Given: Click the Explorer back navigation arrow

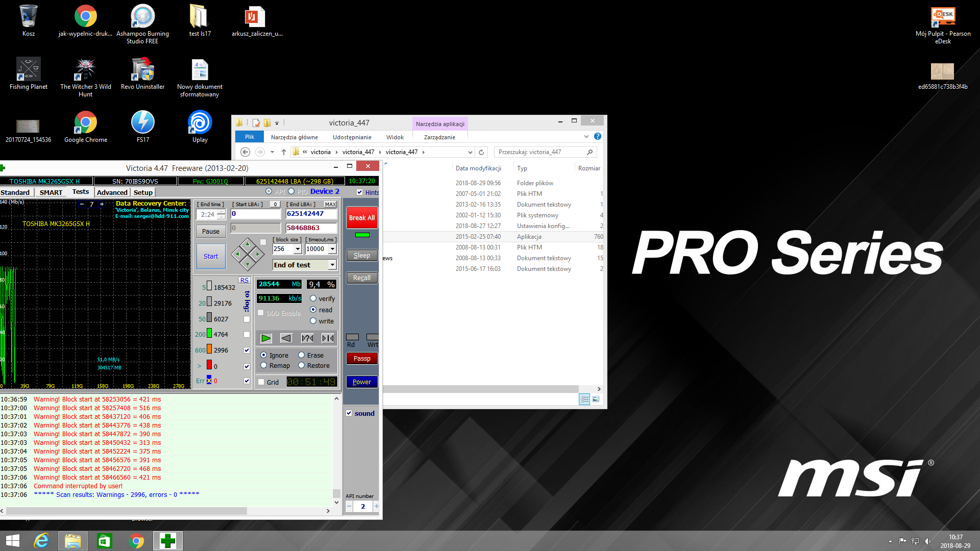Looking at the screenshot, I should 245,152.
